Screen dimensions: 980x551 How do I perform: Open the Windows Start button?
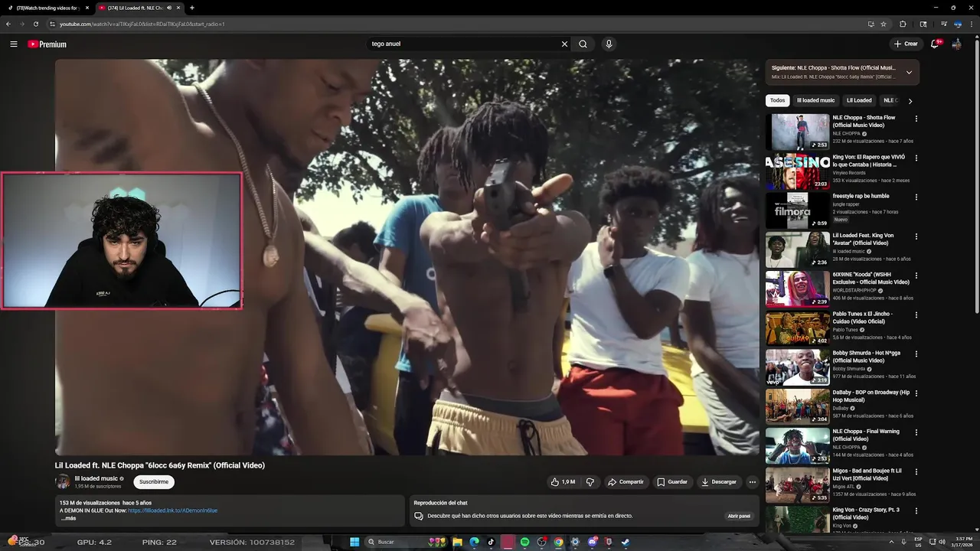[x=354, y=542]
